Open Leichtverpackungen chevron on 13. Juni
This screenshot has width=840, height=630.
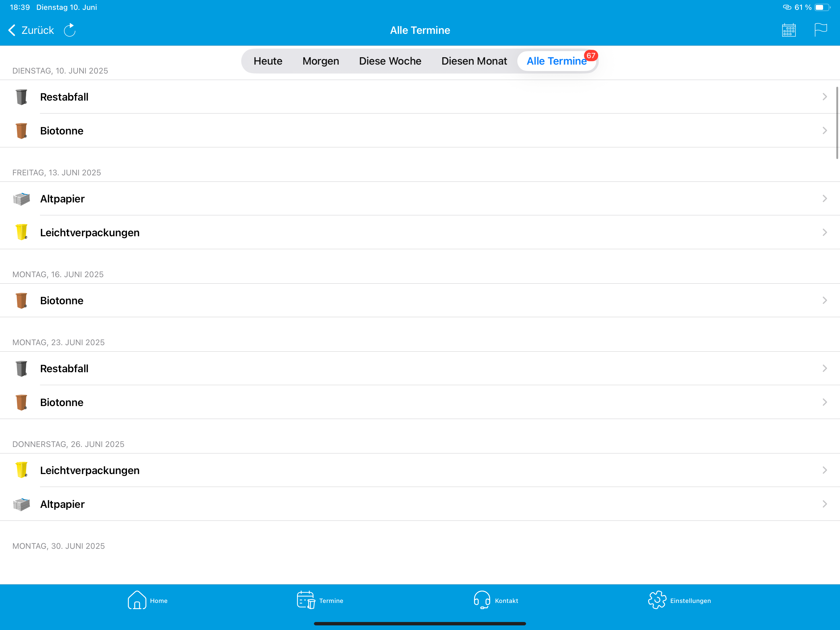pyautogui.click(x=825, y=232)
